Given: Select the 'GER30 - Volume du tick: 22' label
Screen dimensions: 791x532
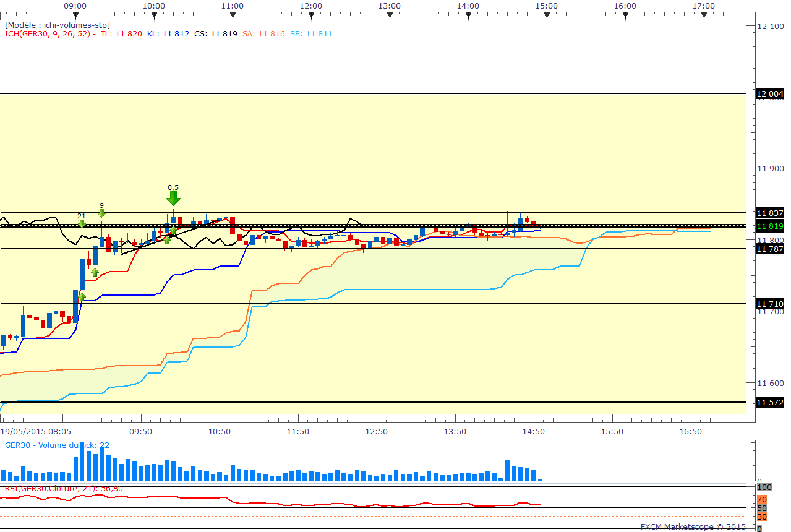Looking at the screenshot, I should click(x=57, y=445).
